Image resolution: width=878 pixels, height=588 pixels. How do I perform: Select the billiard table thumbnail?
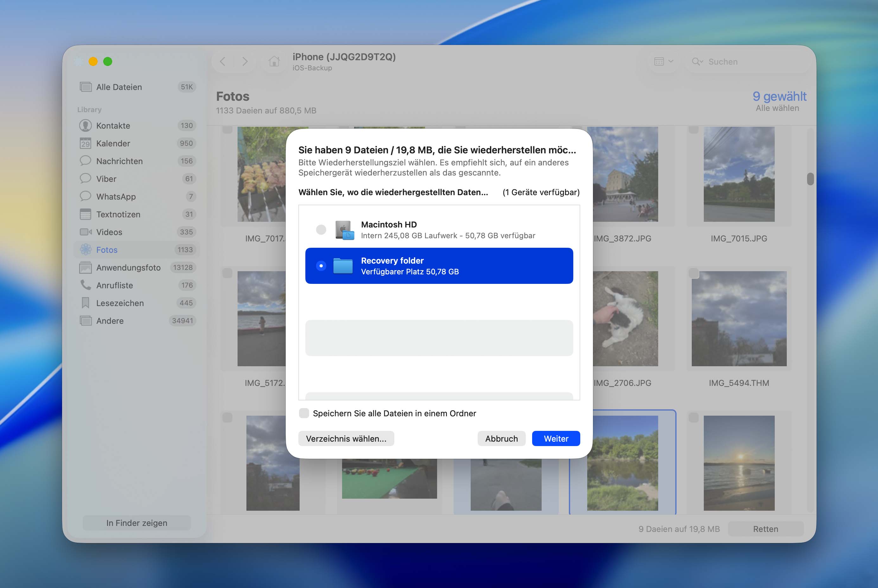pyautogui.click(x=389, y=478)
